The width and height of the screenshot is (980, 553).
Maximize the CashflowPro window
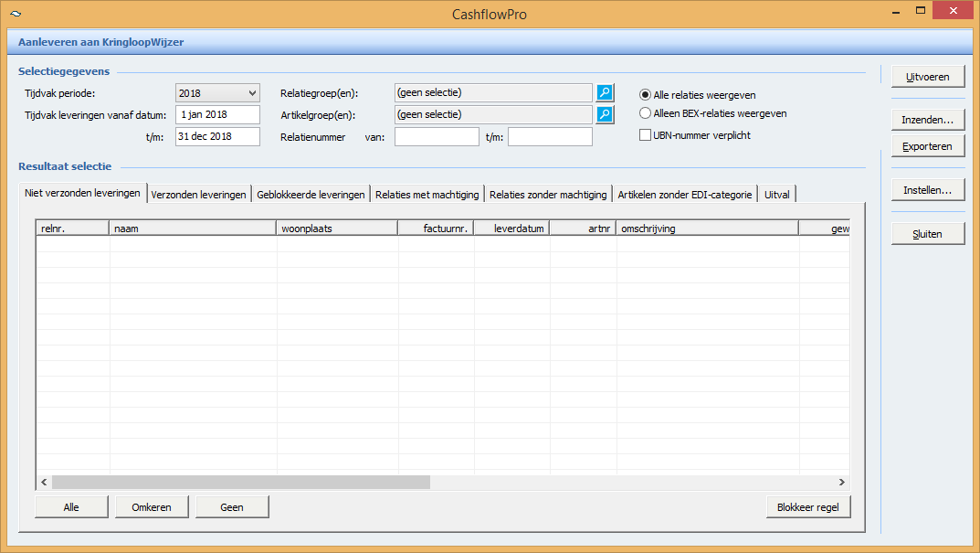pos(921,11)
